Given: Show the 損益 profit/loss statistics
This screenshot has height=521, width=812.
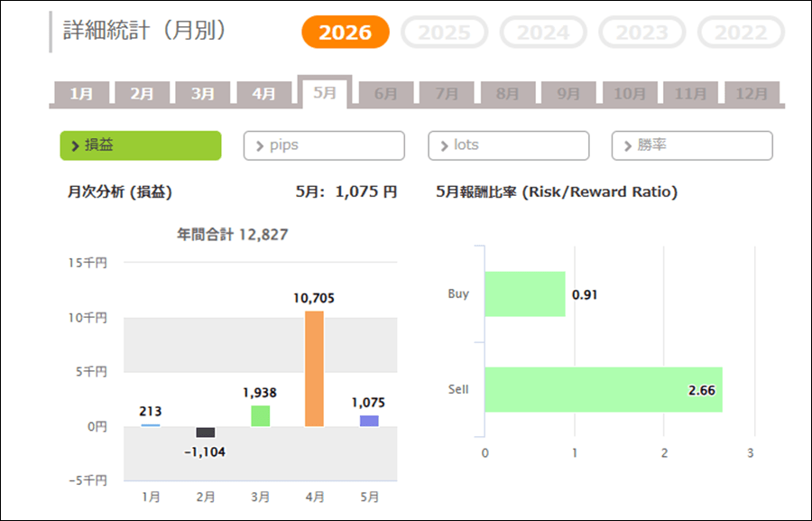Looking at the screenshot, I should [x=141, y=145].
